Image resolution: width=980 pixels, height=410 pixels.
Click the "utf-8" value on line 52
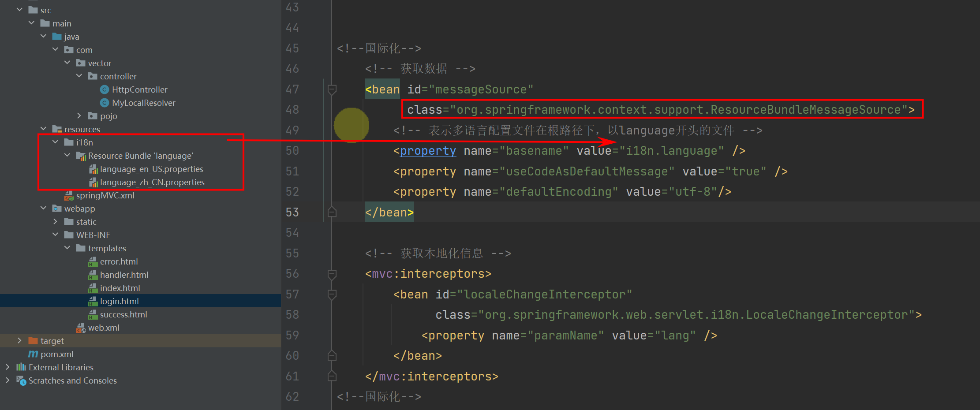tap(693, 192)
